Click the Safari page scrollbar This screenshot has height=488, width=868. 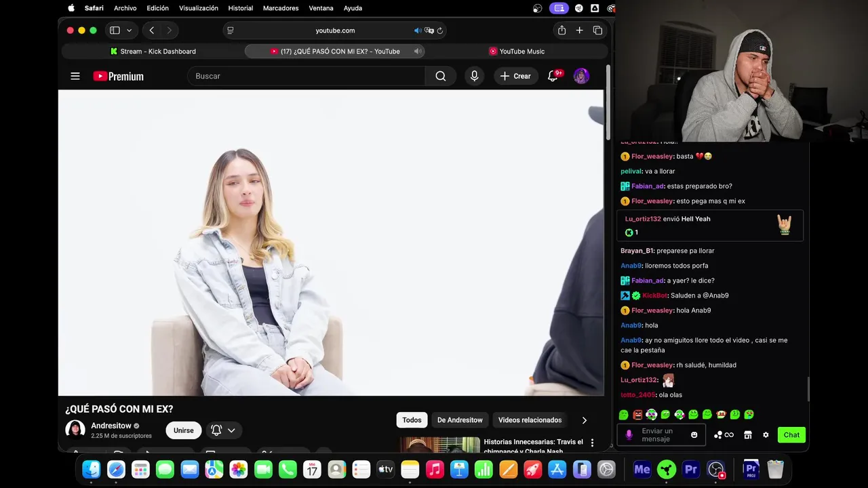(x=608, y=102)
